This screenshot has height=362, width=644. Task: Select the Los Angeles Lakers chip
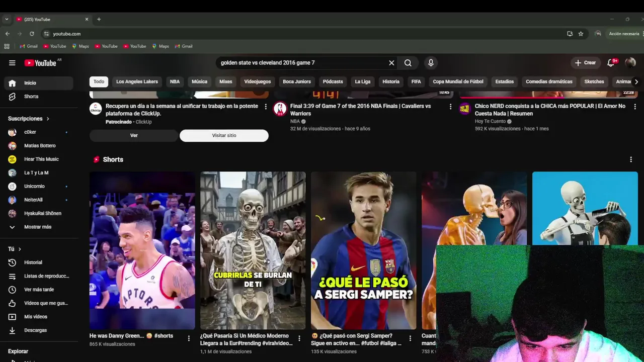(x=137, y=81)
